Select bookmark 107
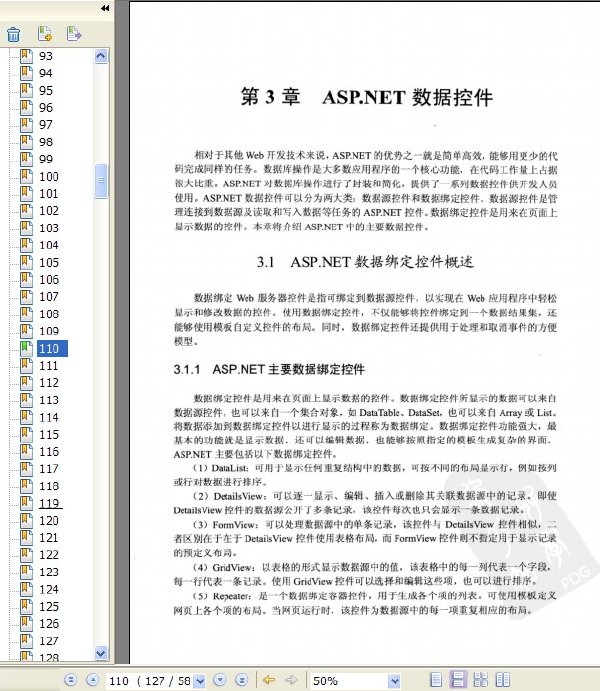 [49, 297]
